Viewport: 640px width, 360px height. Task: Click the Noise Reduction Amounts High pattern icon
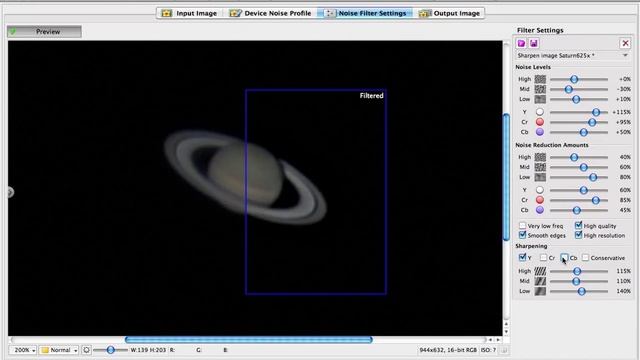tap(540, 157)
